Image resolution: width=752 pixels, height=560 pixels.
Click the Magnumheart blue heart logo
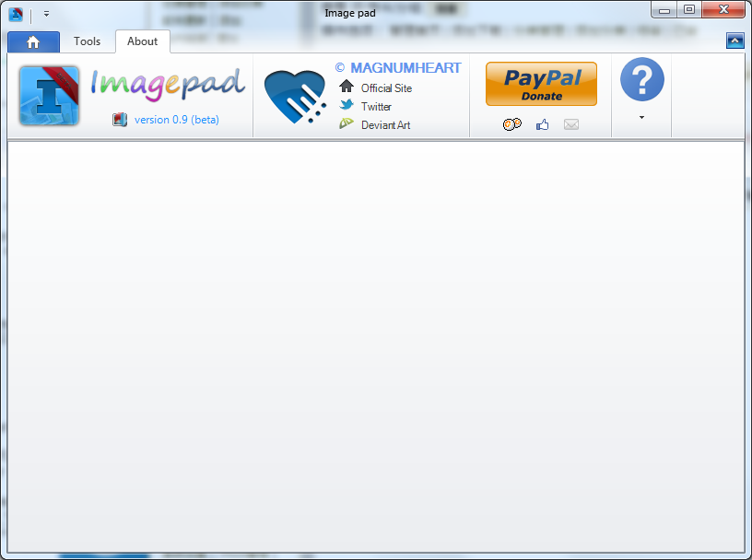pyautogui.click(x=295, y=97)
